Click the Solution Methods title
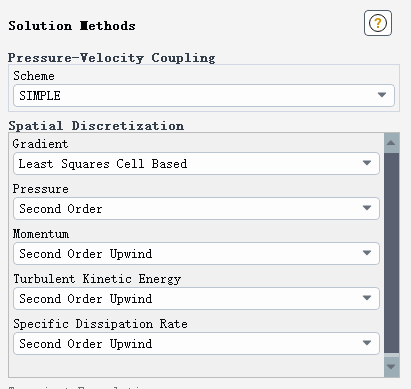Image resolution: width=411 pixels, height=389 pixels. (x=72, y=26)
